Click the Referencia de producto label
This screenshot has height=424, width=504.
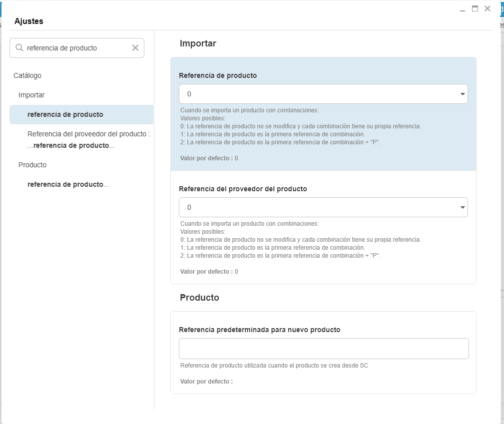(x=218, y=75)
